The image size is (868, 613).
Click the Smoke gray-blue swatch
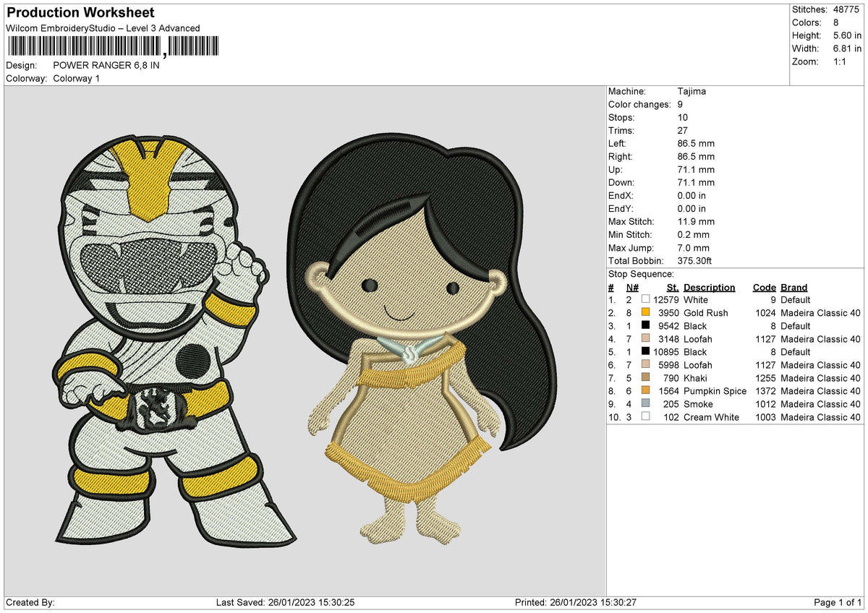pos(645,403)
